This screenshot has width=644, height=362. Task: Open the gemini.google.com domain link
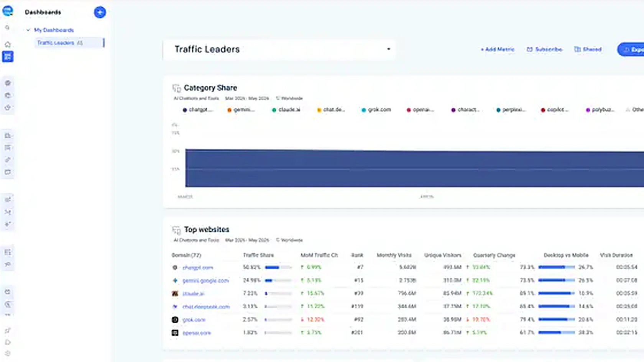(x=205, y=280)
